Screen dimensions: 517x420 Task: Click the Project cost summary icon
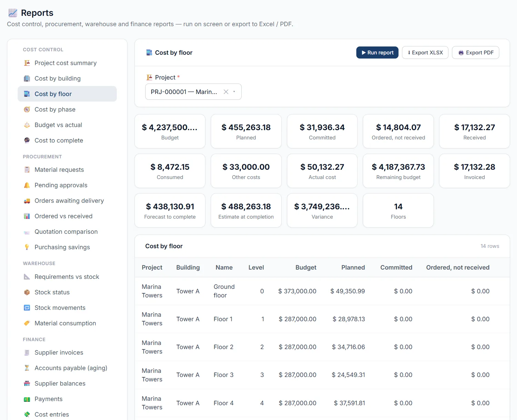click(x=27, y=63)
